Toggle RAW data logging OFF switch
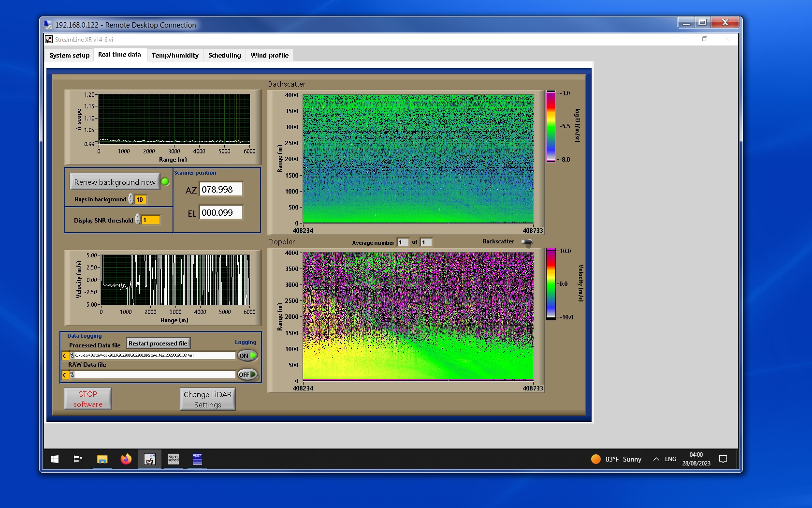 pyautogui.click(x=247, y=374)
